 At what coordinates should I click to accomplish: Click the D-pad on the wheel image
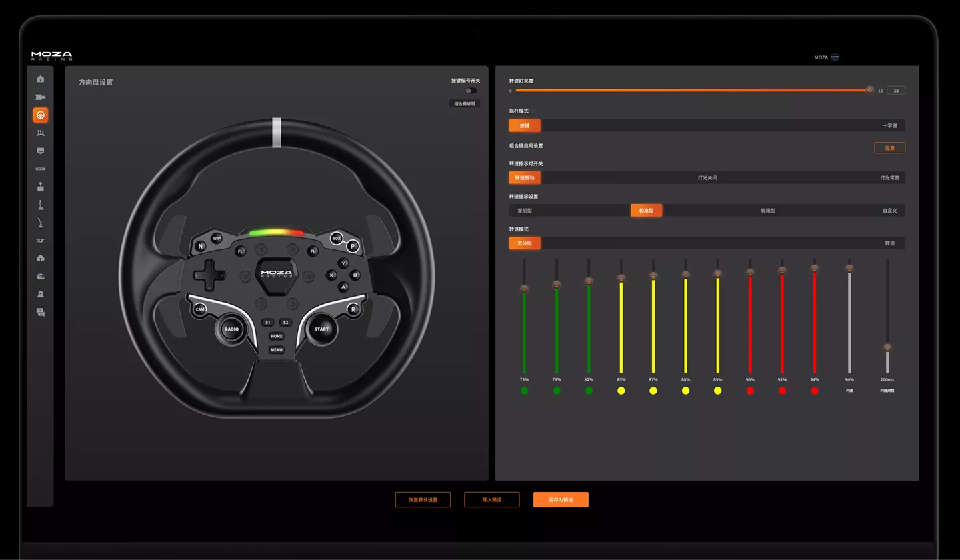point(209,275)
